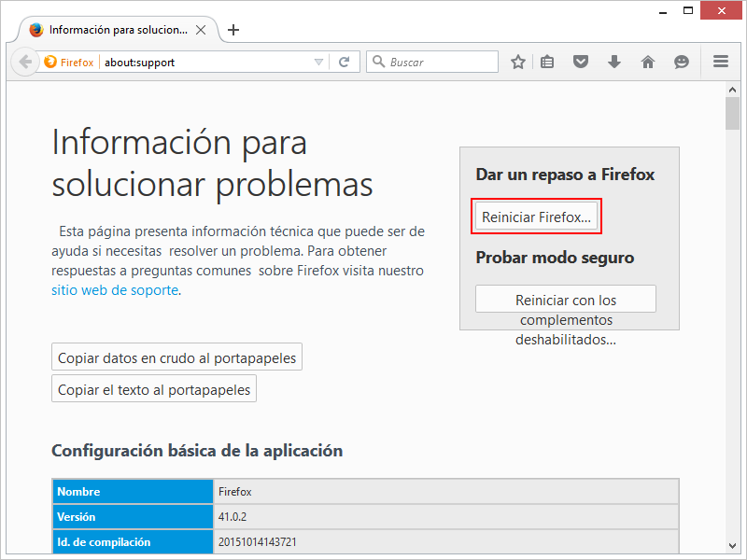Start a Firefox Hello conversation

681,62
